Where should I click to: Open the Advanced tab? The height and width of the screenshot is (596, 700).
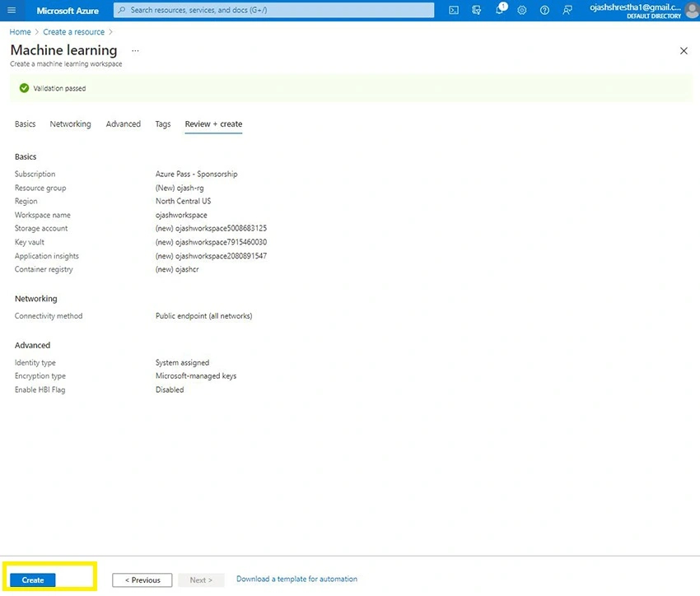click(x=124, y=124)
